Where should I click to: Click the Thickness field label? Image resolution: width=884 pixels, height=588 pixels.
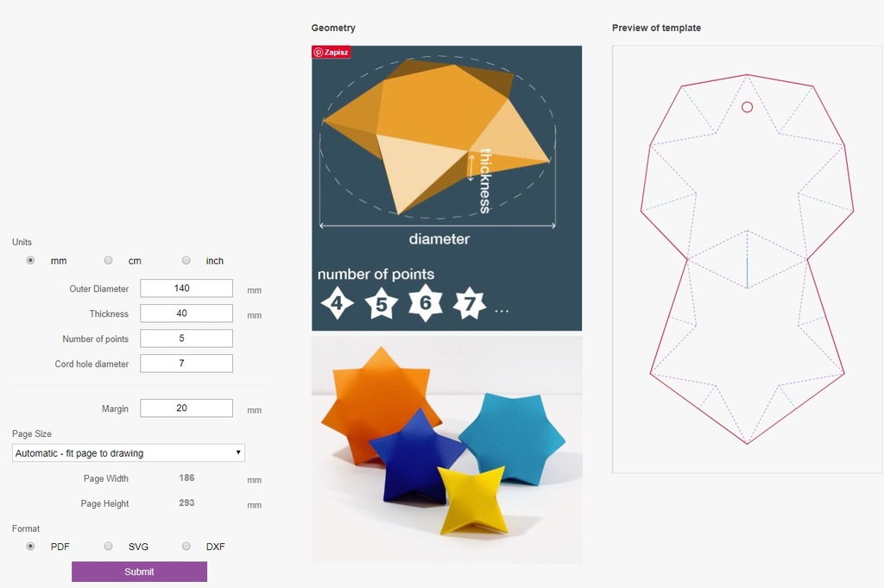click(109, 313)
